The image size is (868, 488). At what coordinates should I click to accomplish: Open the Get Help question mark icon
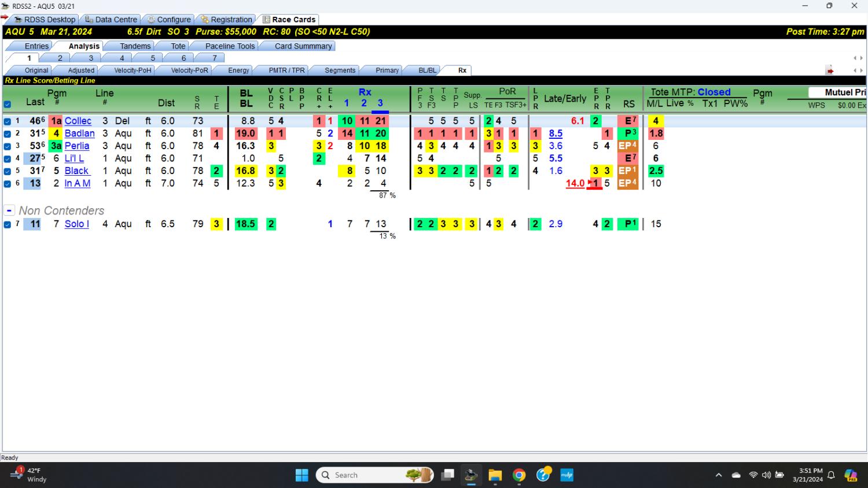(543, 475)
